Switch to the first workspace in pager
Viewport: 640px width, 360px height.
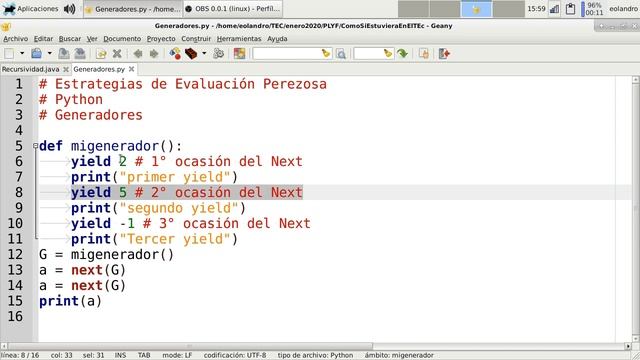(413, 9)
